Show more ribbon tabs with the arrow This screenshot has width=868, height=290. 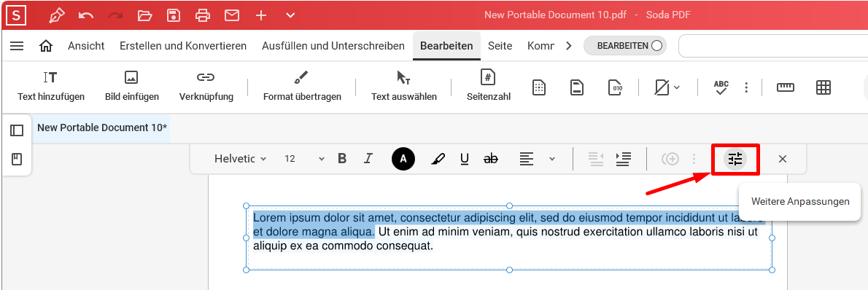568,46
